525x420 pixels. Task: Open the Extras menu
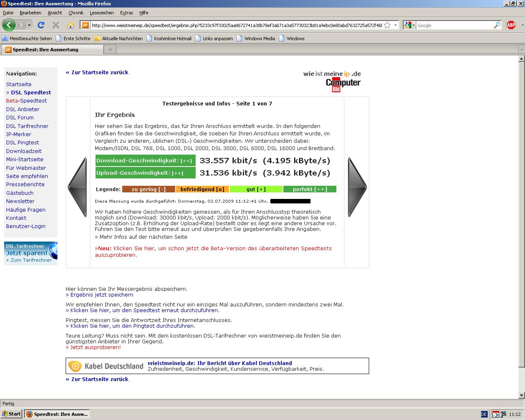126,13
